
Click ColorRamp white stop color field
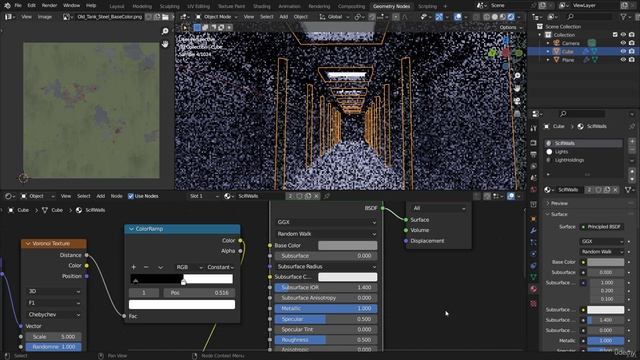[x=182, y=304]
